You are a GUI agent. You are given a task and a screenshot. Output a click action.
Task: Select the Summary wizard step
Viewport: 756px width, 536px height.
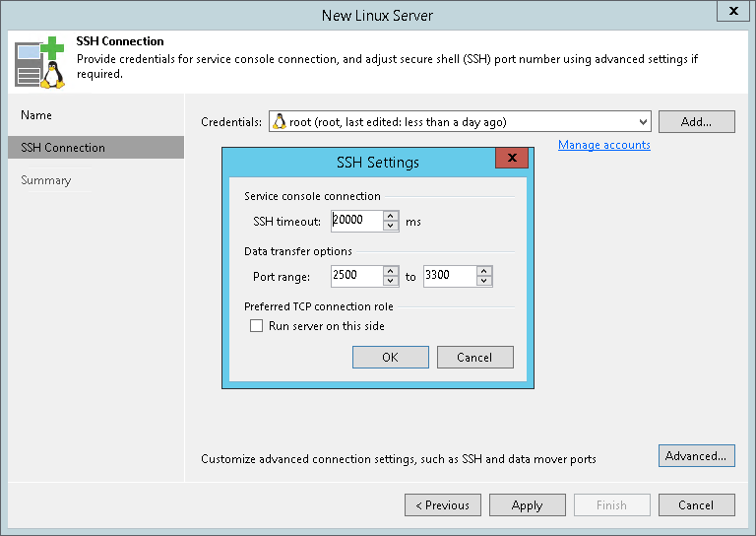coord(46,180)
